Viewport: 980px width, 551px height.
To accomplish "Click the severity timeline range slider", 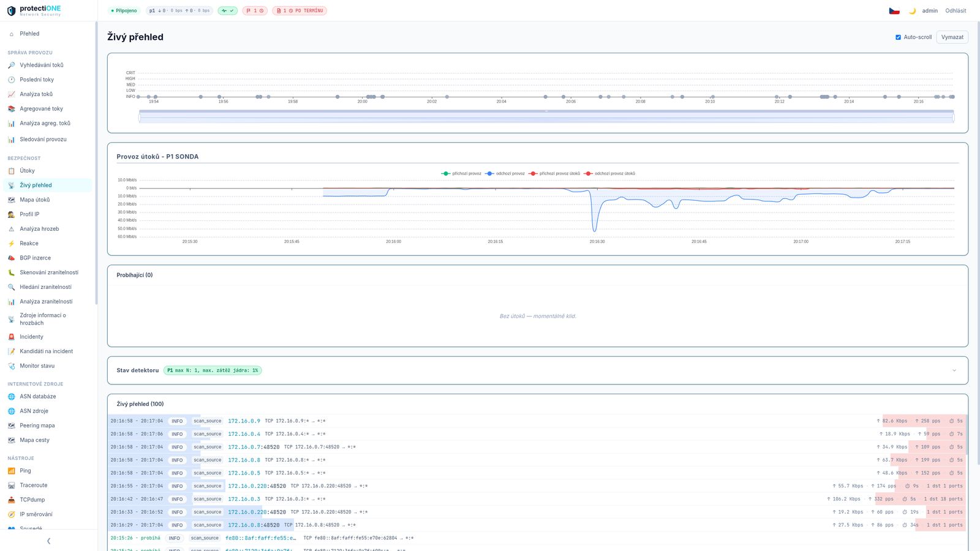I will [546, 116].
